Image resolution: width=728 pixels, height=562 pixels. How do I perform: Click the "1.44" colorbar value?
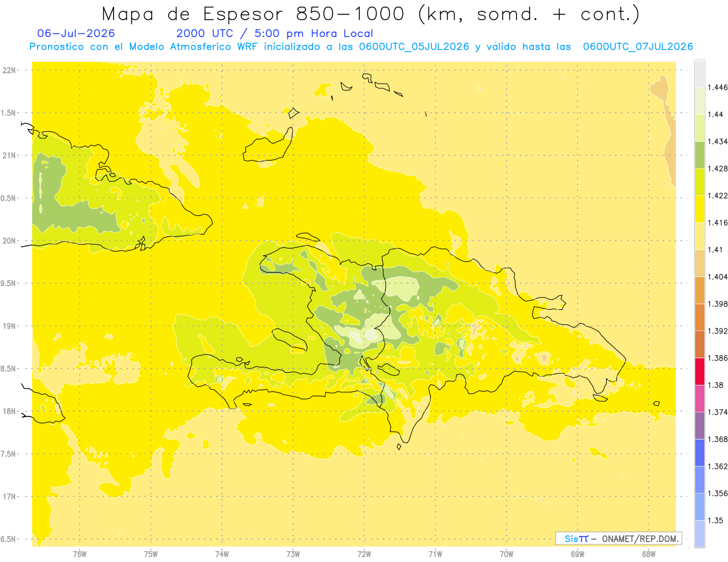(716, 115)
